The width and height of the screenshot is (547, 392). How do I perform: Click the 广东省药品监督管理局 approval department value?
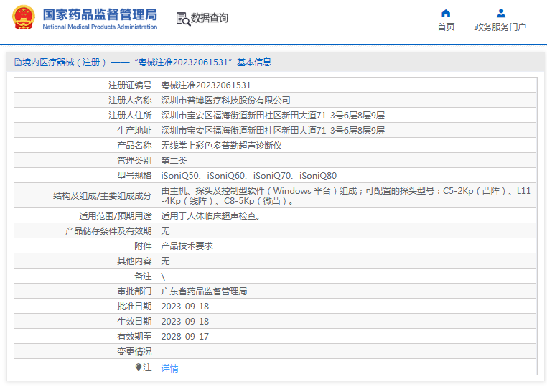click(204, 291)
